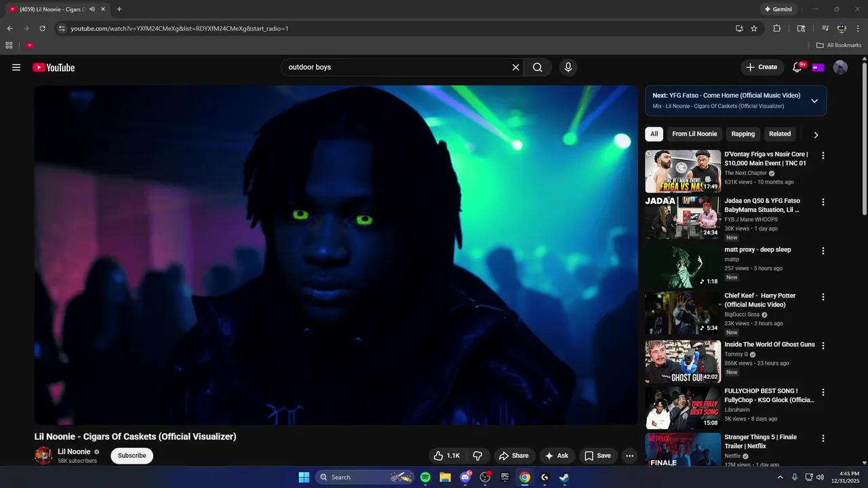Open more actions ellipsis under video

[x=629, y=455]
